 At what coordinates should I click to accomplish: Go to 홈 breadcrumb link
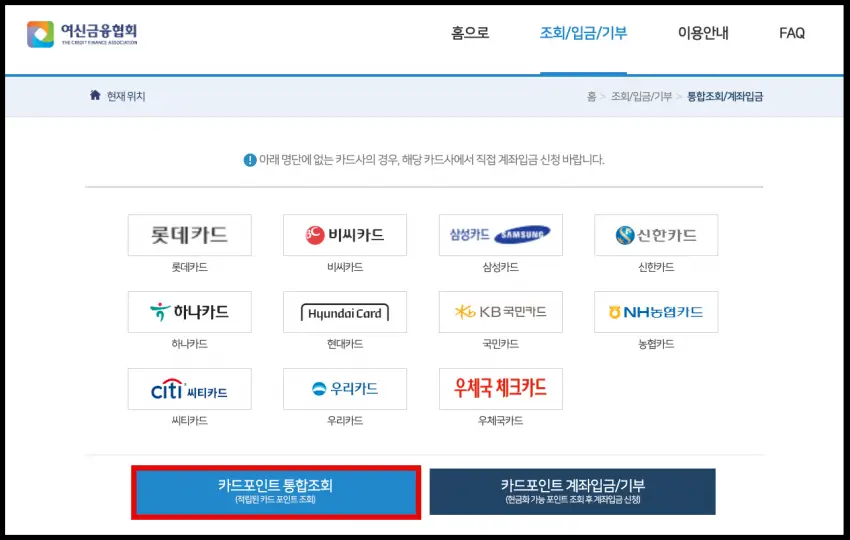[x=591, y=97]
